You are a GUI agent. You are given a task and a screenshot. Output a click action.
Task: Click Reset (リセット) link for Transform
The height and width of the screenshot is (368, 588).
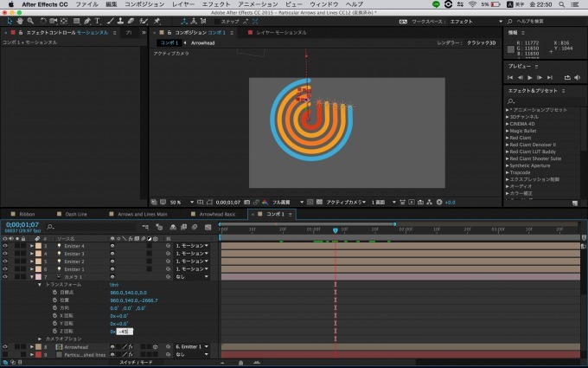coord(114,284)
